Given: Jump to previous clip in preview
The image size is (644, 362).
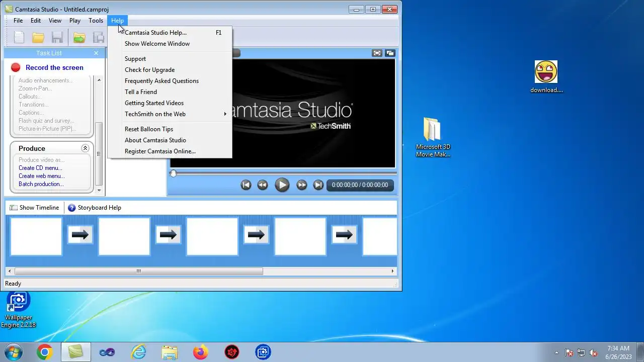Looking at the screenshot, I should tap(246, 185).
